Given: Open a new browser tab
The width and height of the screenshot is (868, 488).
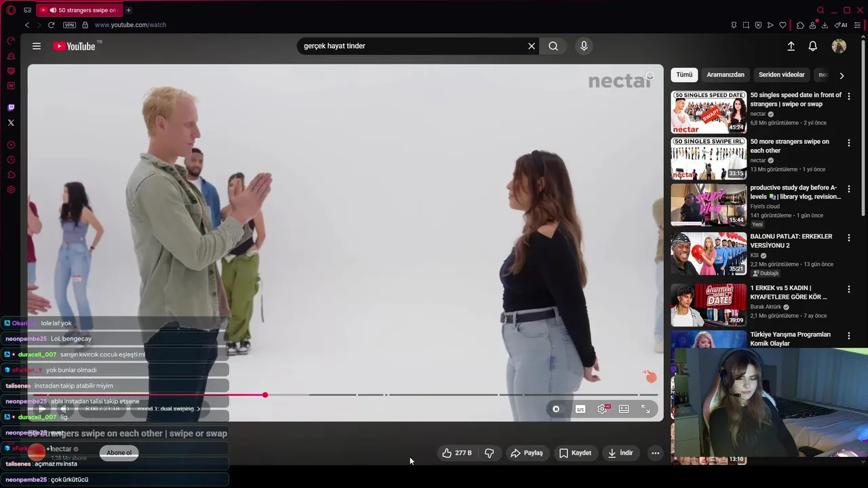Looking at the screenshot, I should [128, 10].
